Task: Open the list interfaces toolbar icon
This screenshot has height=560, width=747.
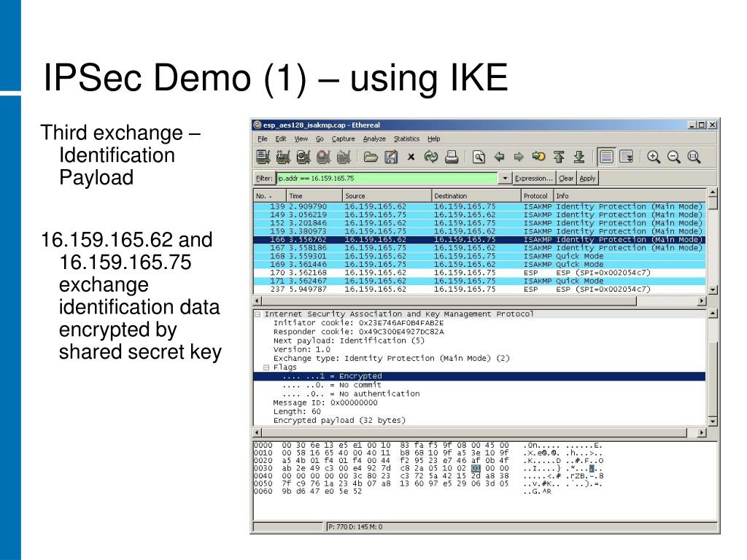Action: point(263,157)
